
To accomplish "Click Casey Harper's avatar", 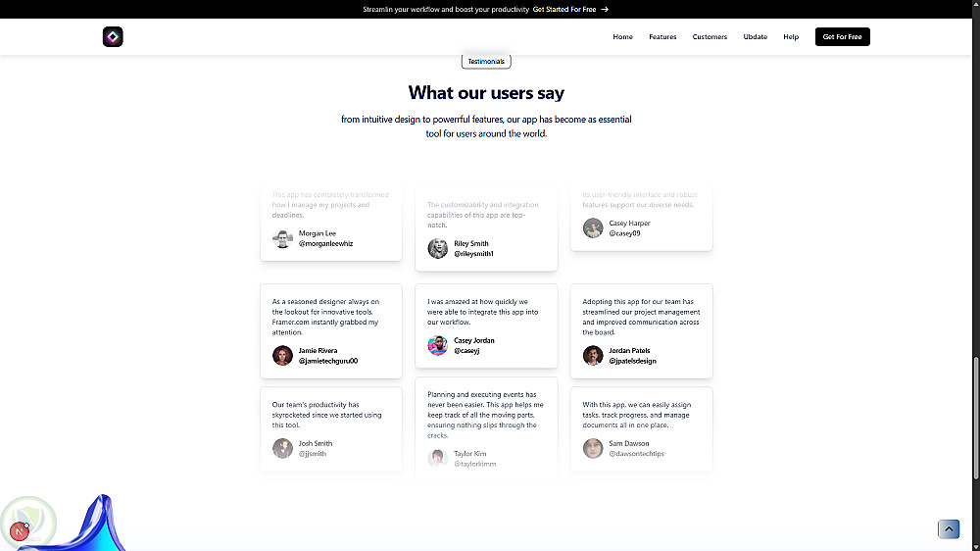I will tap(593, 228).
